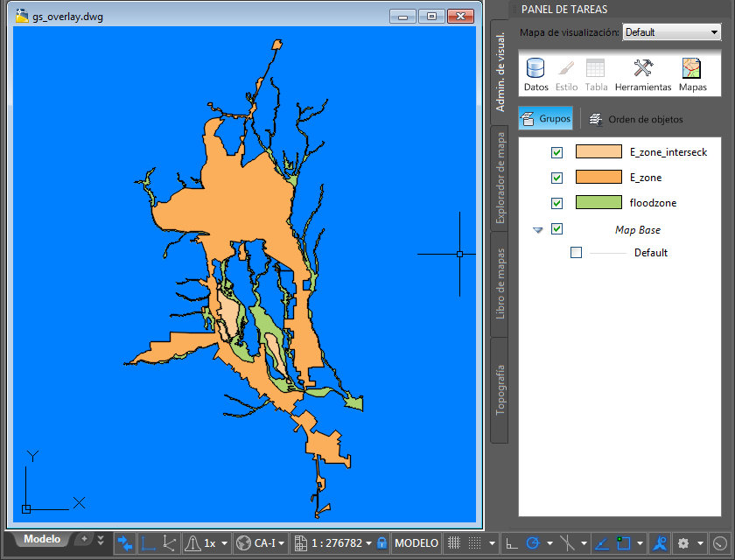Click the blue arrows sync icon in status bar
Screen dimensions: 735x560
click(x=125, y=543)
